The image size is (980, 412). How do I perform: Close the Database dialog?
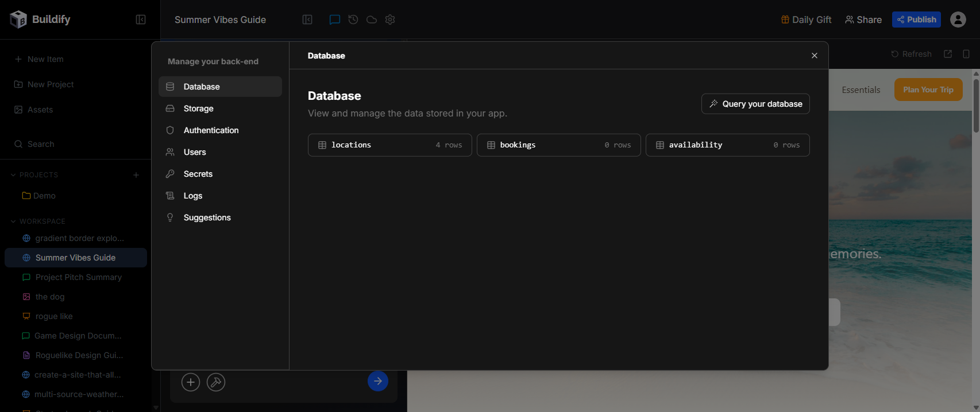815,56
